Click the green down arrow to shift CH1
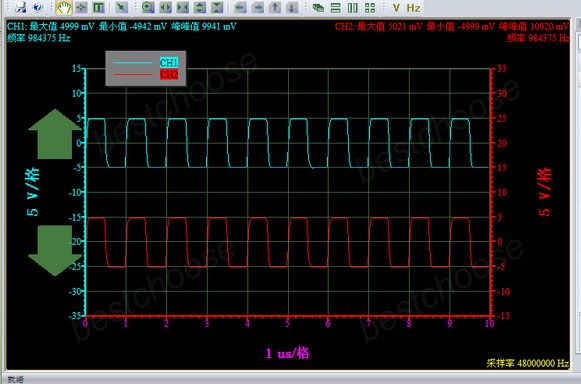This screenshot has width=581, height=384. (x=55, y=251)
